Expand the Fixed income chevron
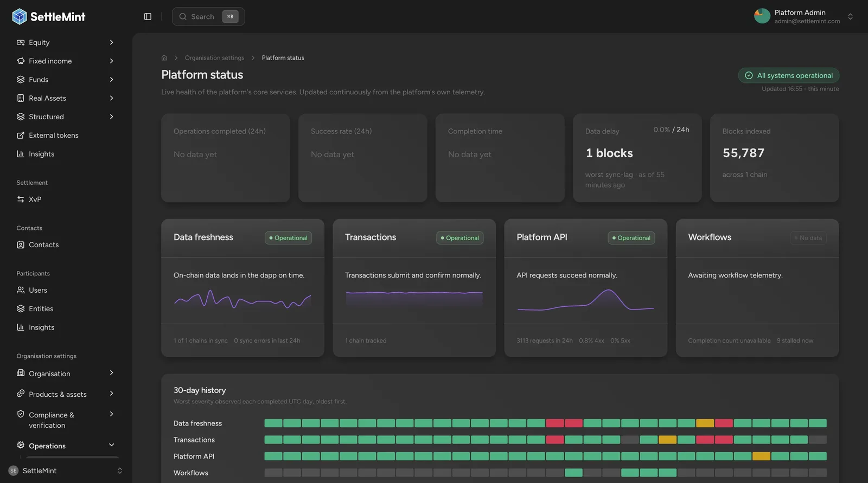 click(111, 61)
